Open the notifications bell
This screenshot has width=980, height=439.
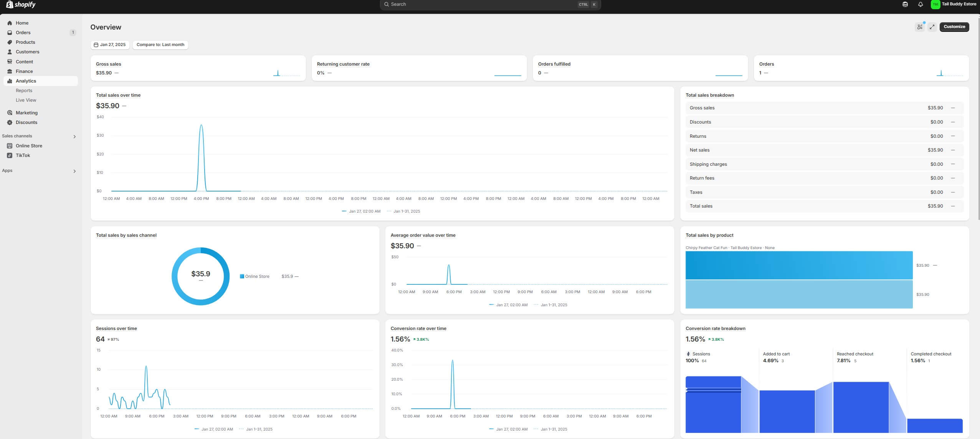pyautogui.click(x=920, y=5)
